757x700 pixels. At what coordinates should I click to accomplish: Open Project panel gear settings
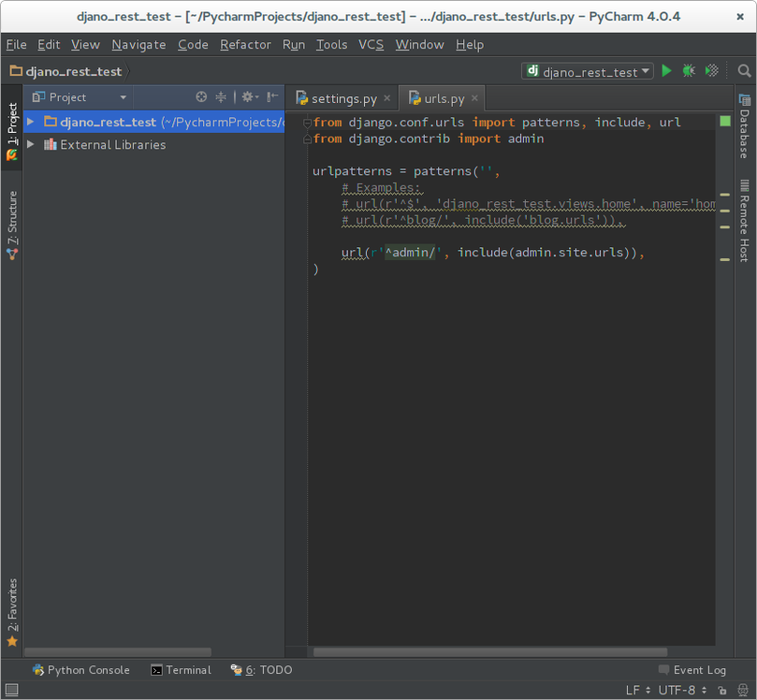click(x=250, y=97)
